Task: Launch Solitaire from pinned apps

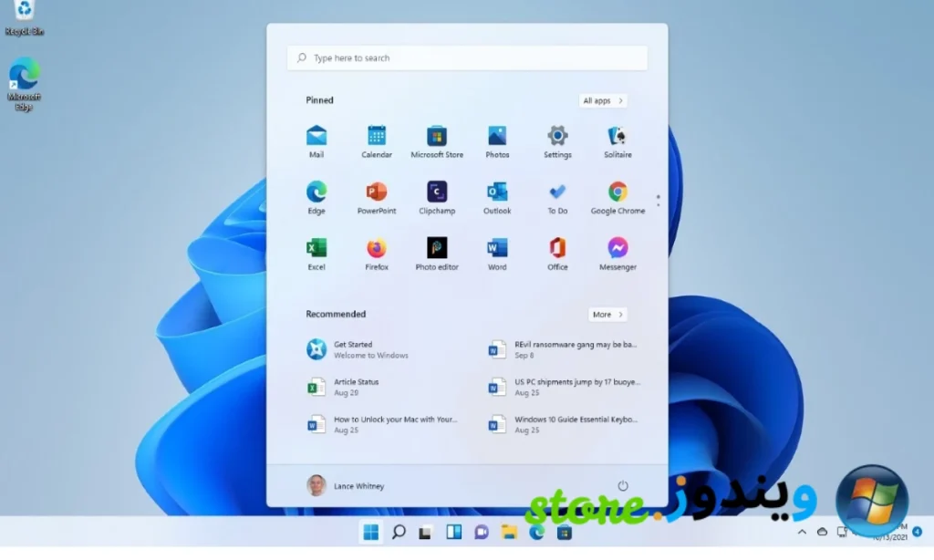Action: 617,137
